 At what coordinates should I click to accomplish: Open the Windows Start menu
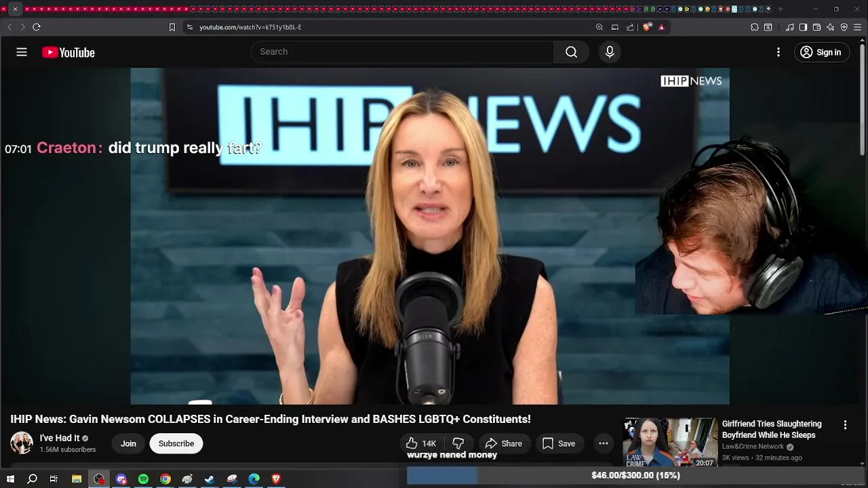(x=10, y=479)
